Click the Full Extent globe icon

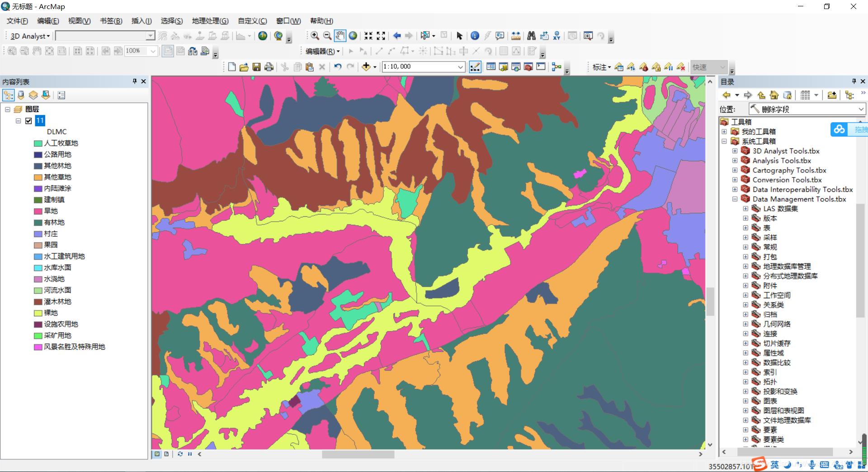(353, 36)
